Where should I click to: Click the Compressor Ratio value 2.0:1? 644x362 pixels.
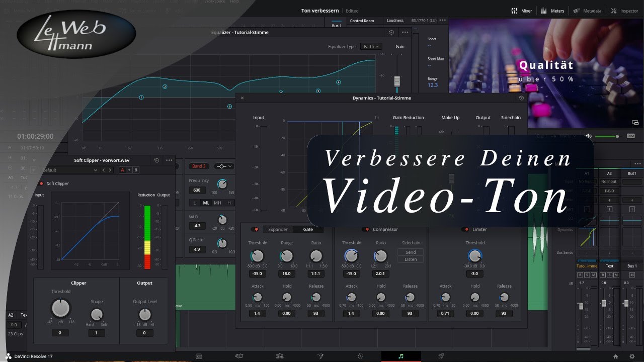point(381,274)
